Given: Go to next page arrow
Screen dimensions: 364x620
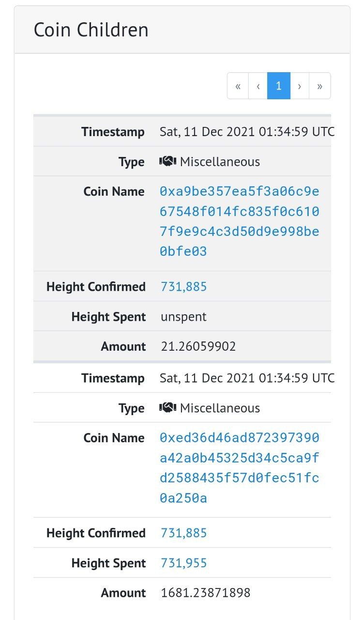Looking at the screenshot, I should coord(300,86).
